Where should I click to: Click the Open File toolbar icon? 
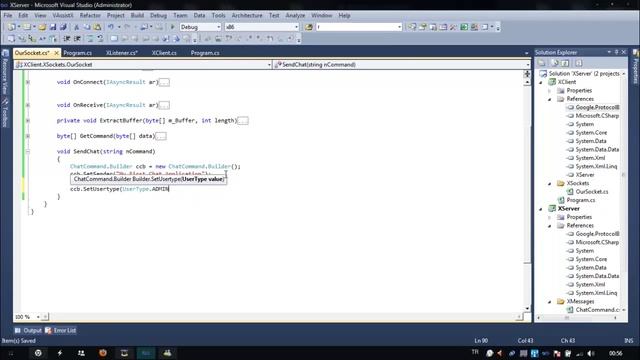click(42, 27)
